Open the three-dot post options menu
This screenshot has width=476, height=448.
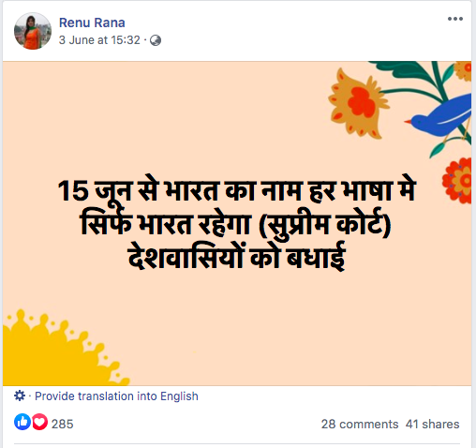pos(455,19)
